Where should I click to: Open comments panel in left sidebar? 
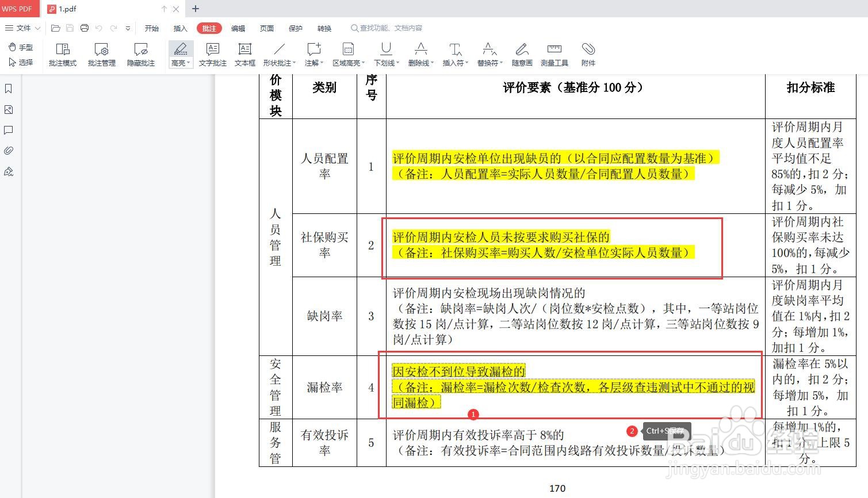9,130
